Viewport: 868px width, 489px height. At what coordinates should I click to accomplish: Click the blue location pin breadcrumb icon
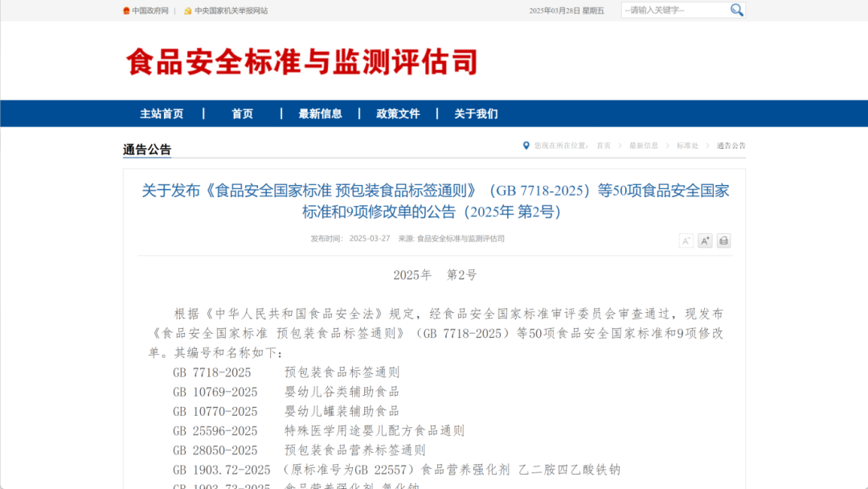tap(526, 146)
